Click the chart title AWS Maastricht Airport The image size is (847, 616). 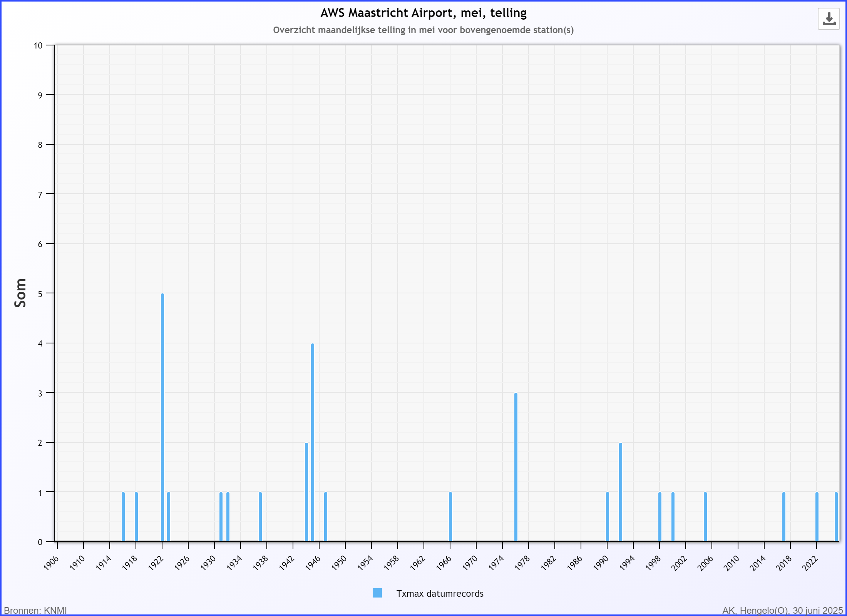[423, 13]
